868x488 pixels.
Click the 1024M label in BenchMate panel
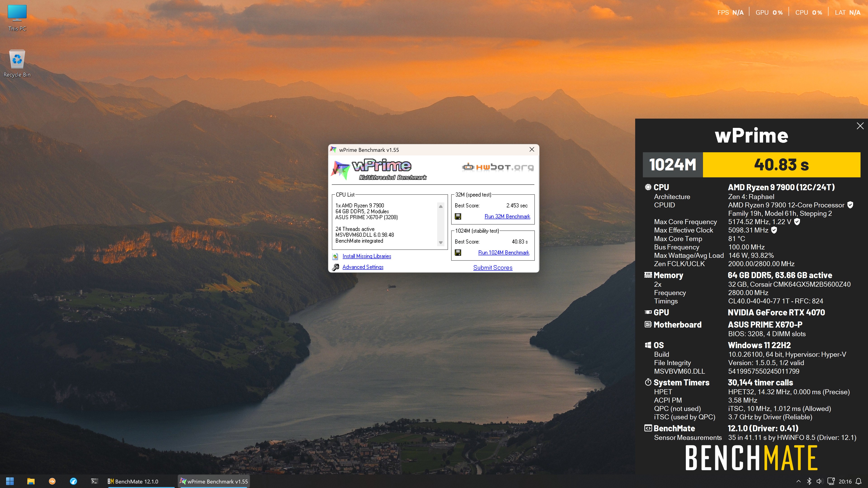click(x=672, y=165)
